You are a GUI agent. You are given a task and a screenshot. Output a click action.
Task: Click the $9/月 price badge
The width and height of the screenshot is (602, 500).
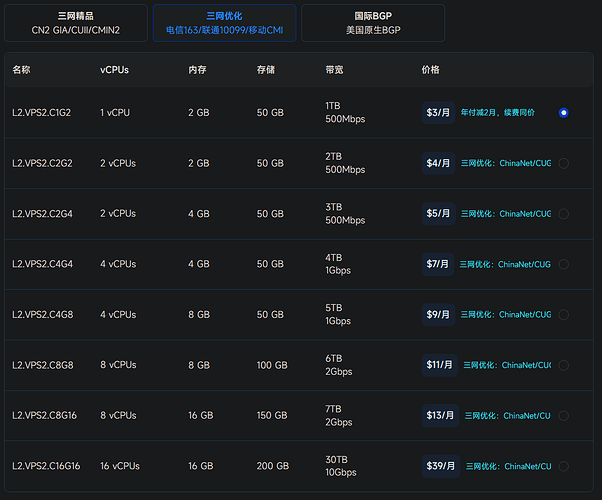(438, 315)
